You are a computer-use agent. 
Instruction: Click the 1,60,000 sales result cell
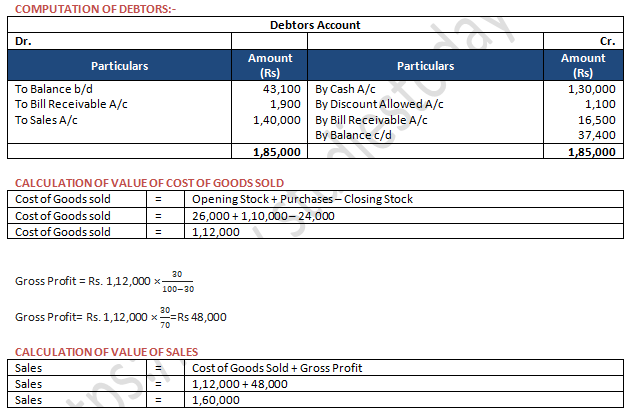pyautogui.click(x=216, y=400)
